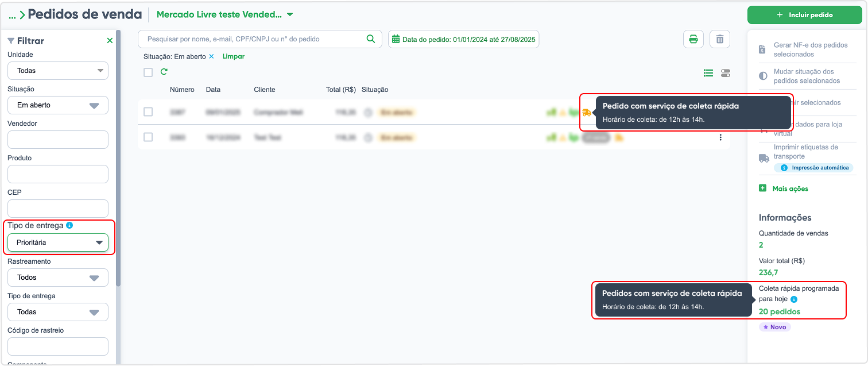
Task: Click the trash delete icon
Action: tap(719, 39)
